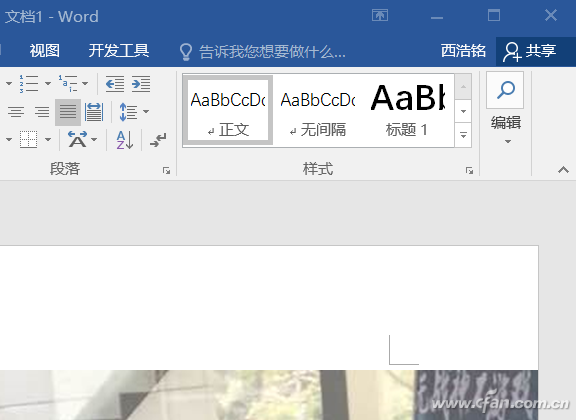Increase paragraph indent
Viewport: 576px width, 420px height.
(141, 84)
